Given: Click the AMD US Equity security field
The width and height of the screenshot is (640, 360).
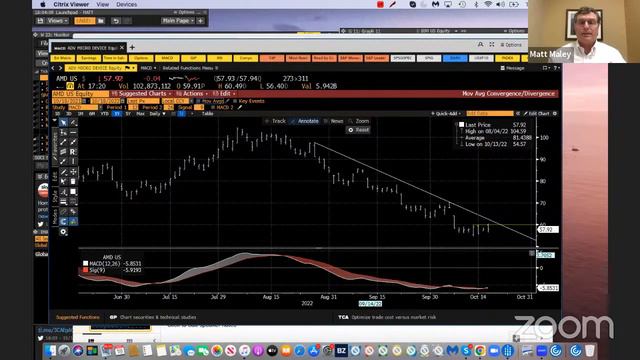Looking at the screenshot, I should point(80,94).
